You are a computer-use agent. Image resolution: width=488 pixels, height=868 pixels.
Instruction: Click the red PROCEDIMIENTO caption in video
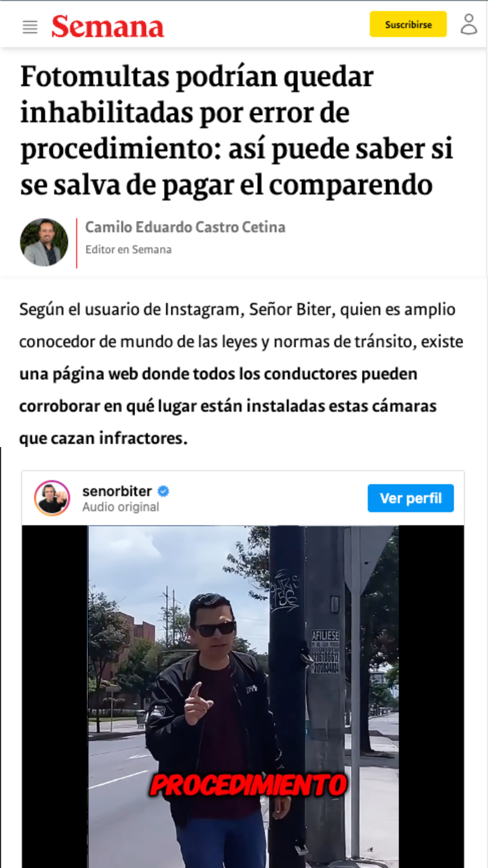click(249, 785)
